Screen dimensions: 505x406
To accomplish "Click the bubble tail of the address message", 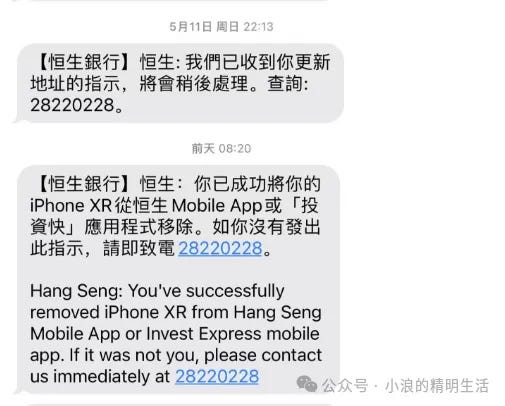I will [15, 119].
